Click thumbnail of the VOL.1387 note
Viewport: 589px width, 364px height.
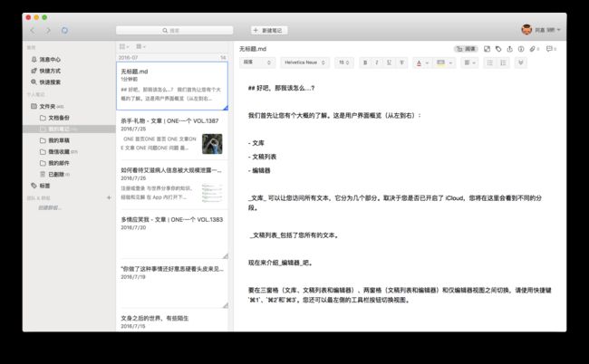pyautogui.click(x=212, y=144)
